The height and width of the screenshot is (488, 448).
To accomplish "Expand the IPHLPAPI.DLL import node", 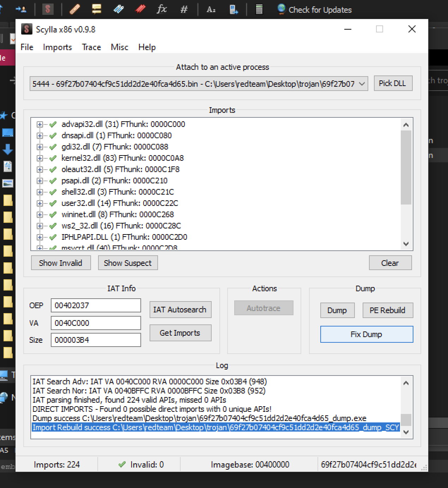I will point(40,237).
